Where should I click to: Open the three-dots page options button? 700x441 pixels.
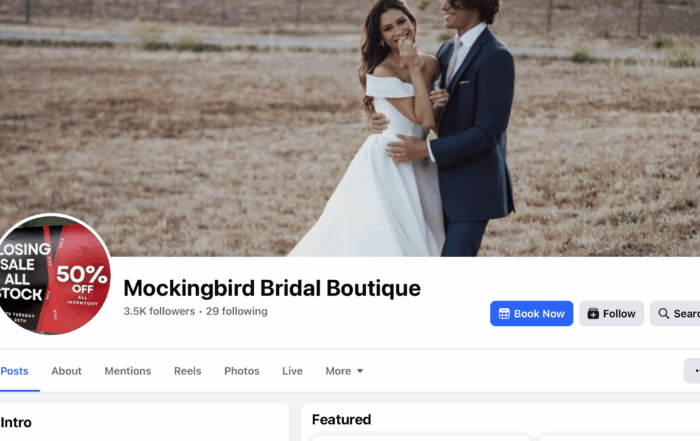695,370
